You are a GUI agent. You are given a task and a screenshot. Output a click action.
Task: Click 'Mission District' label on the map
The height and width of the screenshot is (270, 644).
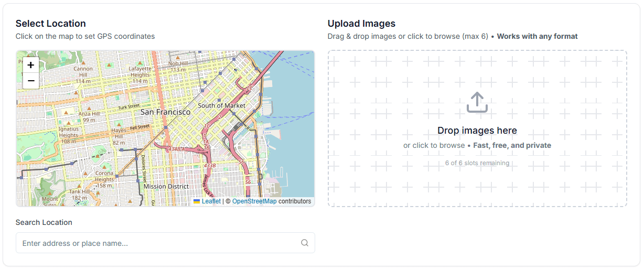(x=166, y=186)
